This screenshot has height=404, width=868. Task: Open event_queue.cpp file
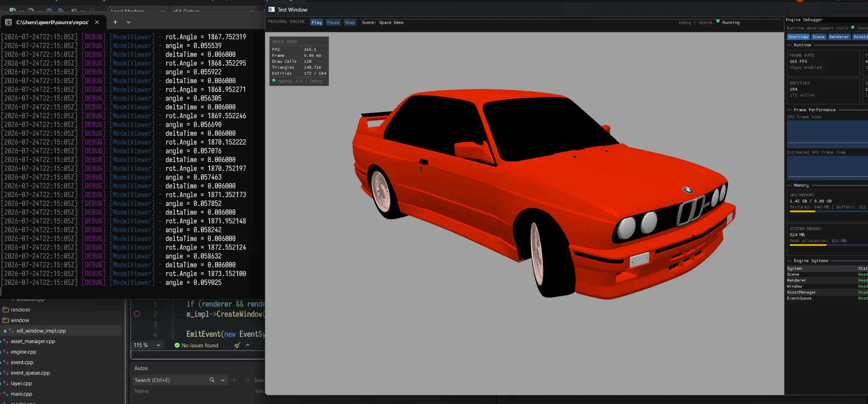coord(30,373)
